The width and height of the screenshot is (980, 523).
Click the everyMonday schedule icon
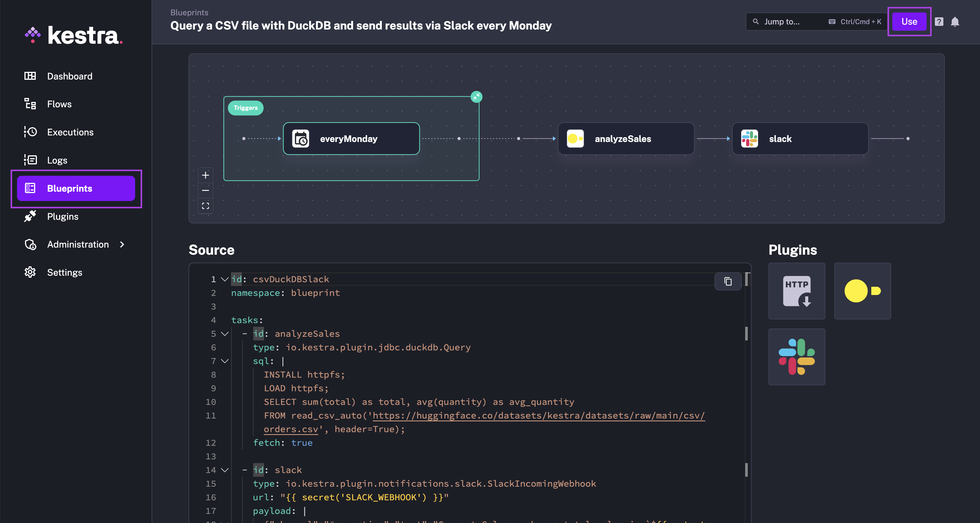(x=301, y=139)
